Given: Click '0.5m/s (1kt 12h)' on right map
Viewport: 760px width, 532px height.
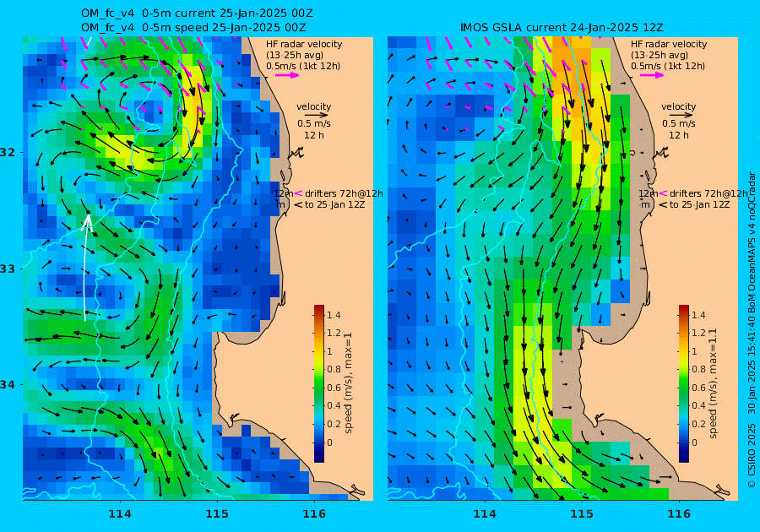Looking at the screenshot, I should tap(667, 66).
